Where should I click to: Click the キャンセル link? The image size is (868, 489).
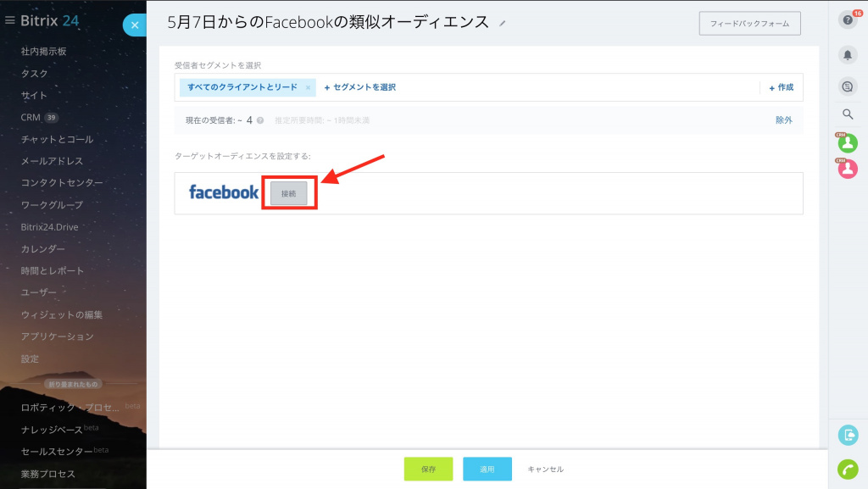pos(545,470)
